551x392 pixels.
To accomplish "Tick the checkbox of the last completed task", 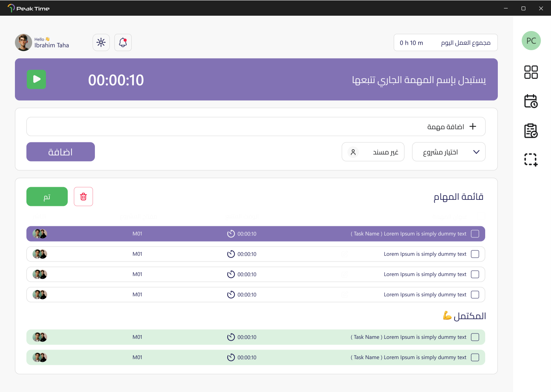I will [x=475, y=358].
